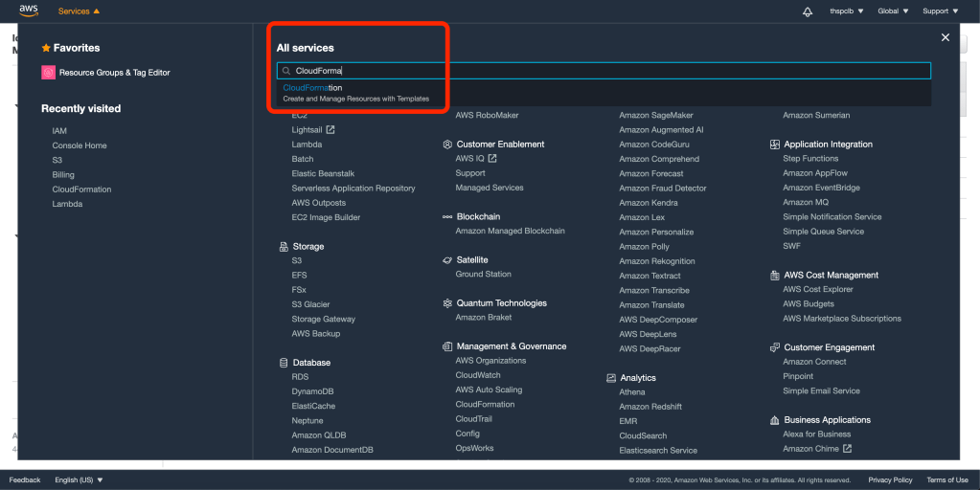Click the Feedback button in footer
Viewport: 980px width, 490px height.
pos(25,479)
